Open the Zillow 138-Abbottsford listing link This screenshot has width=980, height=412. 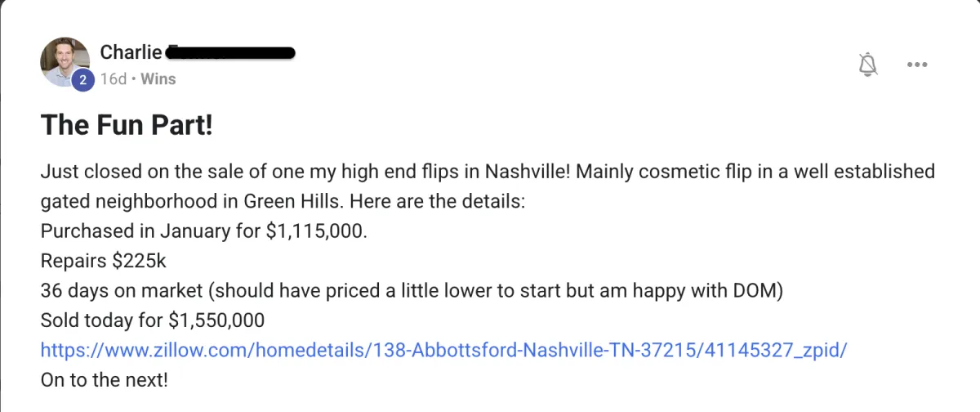click(443, 350)
